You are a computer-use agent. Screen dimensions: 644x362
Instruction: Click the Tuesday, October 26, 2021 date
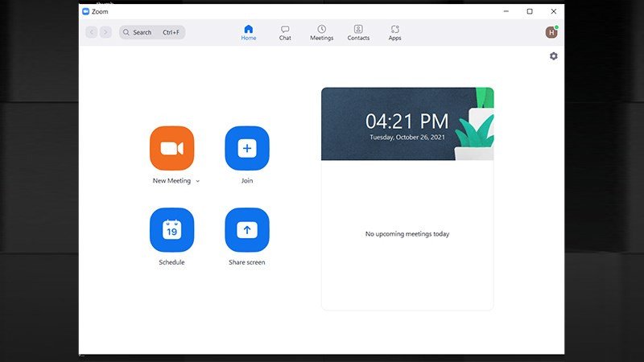click(407, 137)
